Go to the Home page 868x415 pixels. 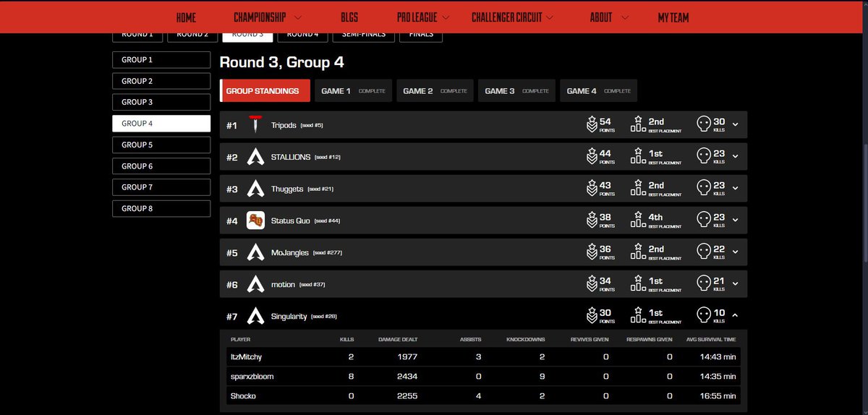point(186,17)
